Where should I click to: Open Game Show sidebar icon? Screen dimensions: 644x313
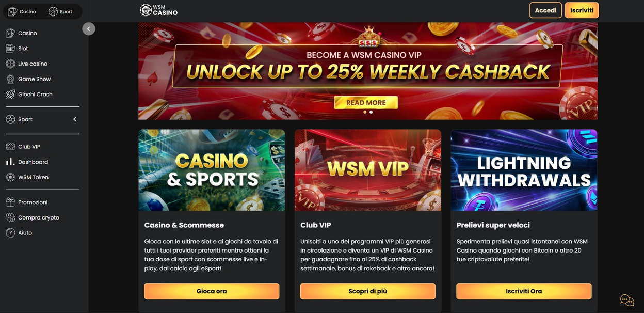(x=10, y=79)
